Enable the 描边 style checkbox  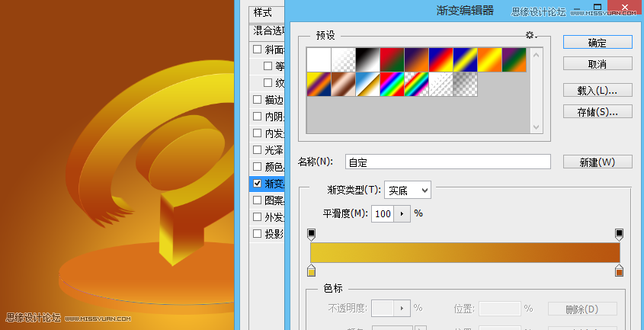257,99
